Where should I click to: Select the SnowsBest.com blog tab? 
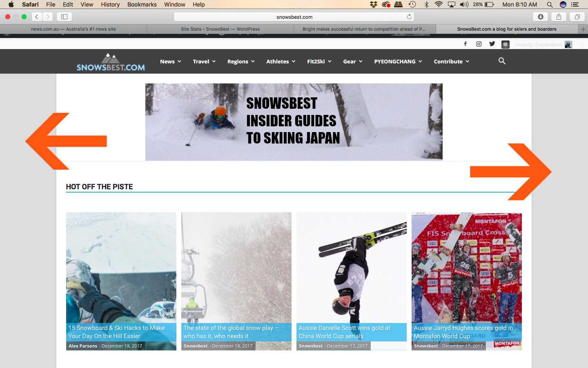point(507,29)
